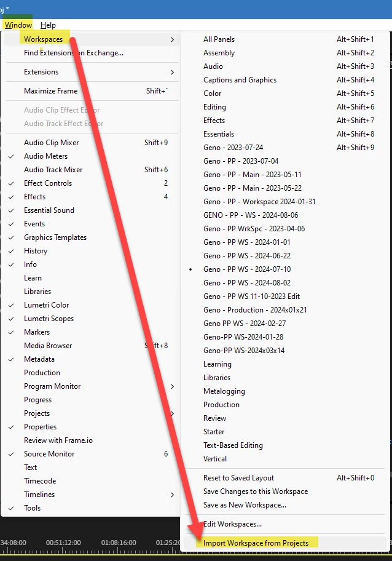Open Edit Workspaces... dialog
This screenshot has height=561, width=392.
285,524
